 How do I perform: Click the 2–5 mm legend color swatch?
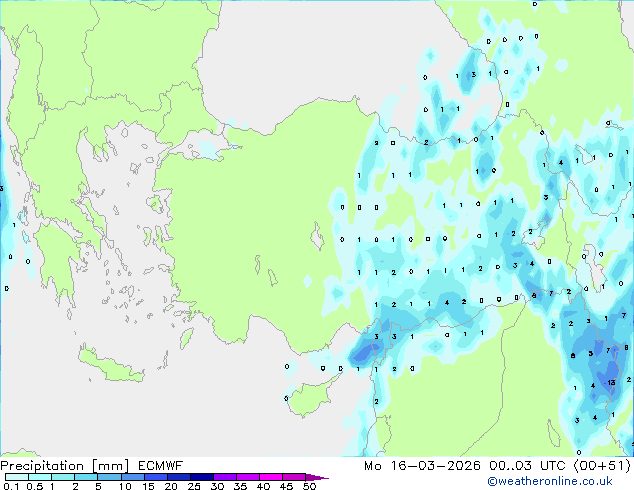86,477
